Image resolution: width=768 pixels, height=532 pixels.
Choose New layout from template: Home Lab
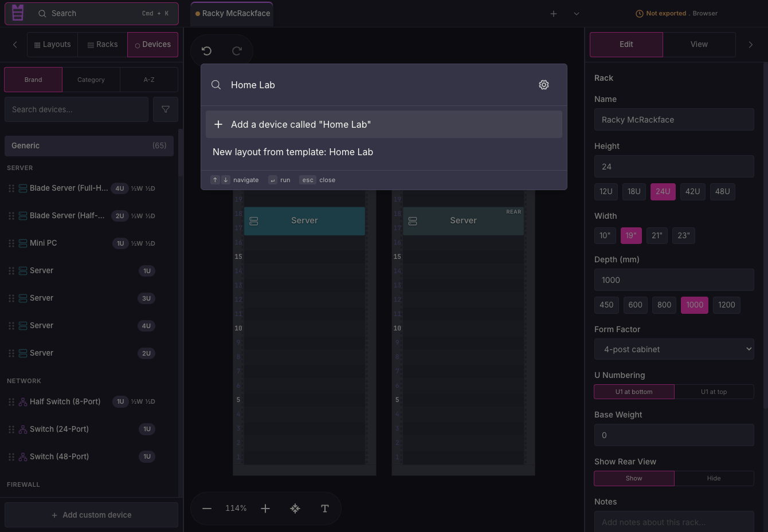pos(384,152)
